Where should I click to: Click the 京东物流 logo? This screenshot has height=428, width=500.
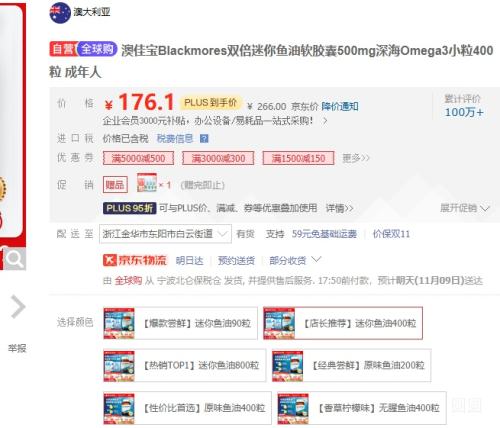coord(135,260)
